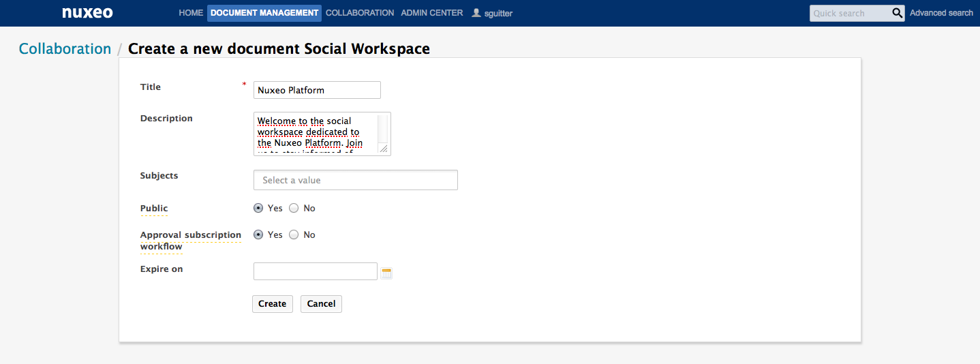Click the page heading Create a new document Social Workspace
This screenshot has height=364, width=980.
279,49
